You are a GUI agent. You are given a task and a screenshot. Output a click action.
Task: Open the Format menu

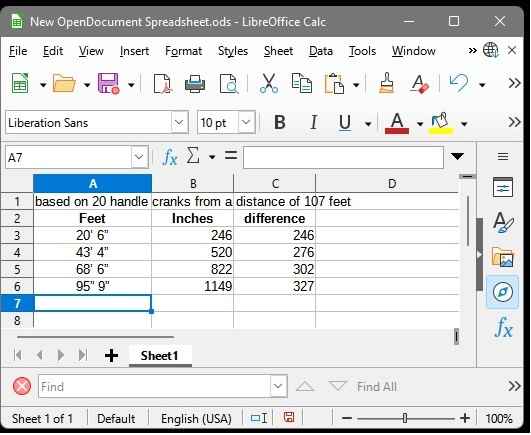183,51
